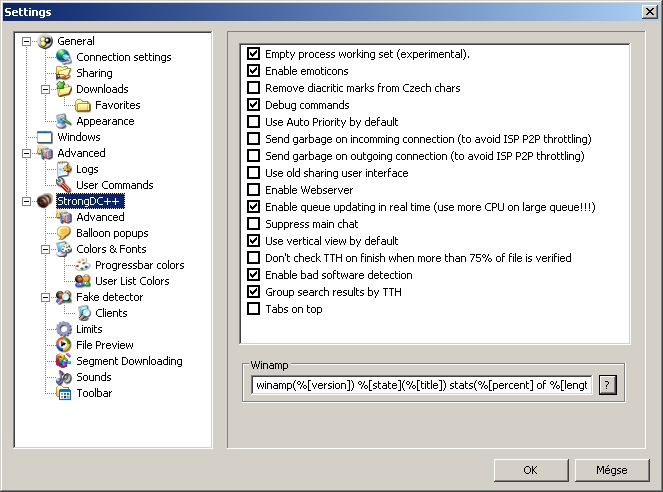Image resolution: width=663 pixels, height=492 pixels.
Task: Click the File Preview icon
Action: point(64,345)
